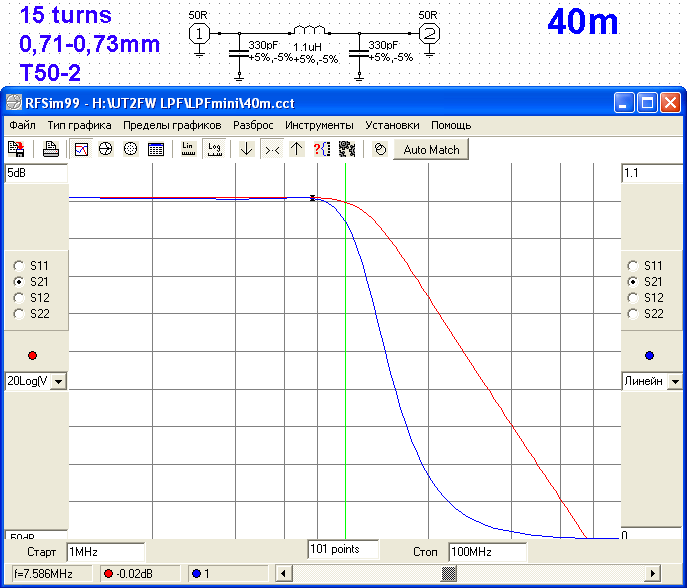Click the Auto Match button

[x=431, y=149]
